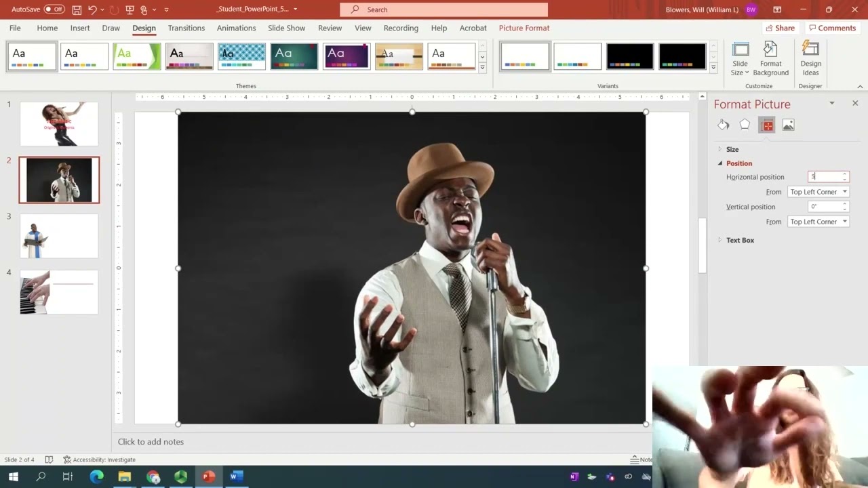
Task: Open Format Picture pane options dropdown
Action: (832, 103)
